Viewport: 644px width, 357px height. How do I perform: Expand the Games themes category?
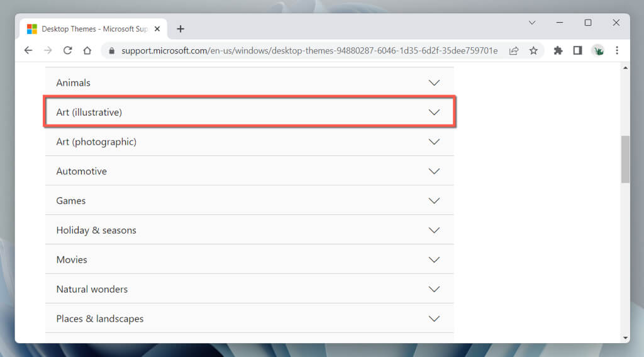249,201
